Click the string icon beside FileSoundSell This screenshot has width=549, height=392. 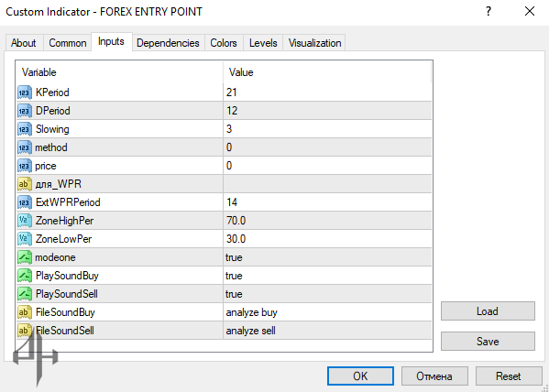(x=25, y=331)
